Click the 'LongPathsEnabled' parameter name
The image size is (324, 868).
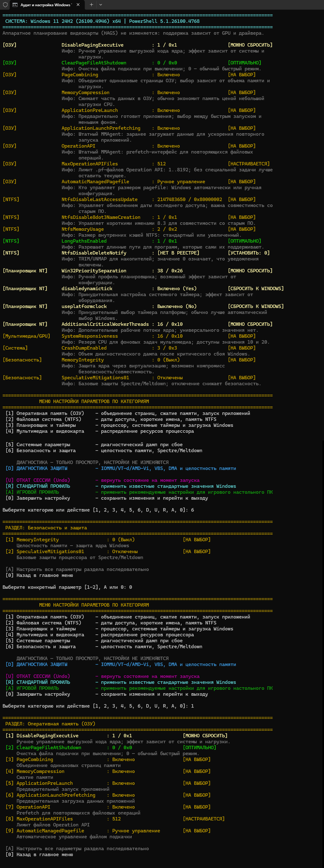coord(84,241)
